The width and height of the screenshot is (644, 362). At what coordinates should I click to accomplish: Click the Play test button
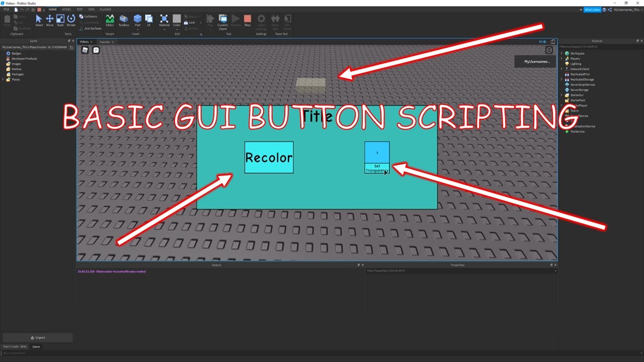pos(210,20)
